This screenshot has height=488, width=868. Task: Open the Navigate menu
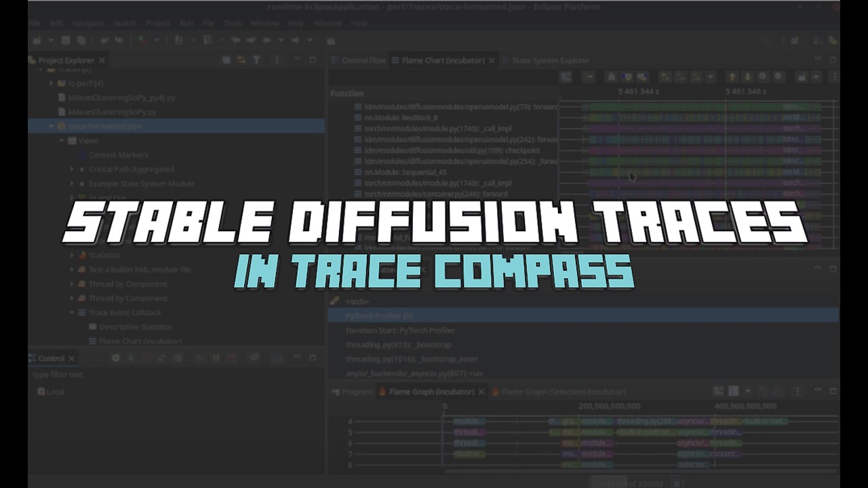[x=87, y=23]
